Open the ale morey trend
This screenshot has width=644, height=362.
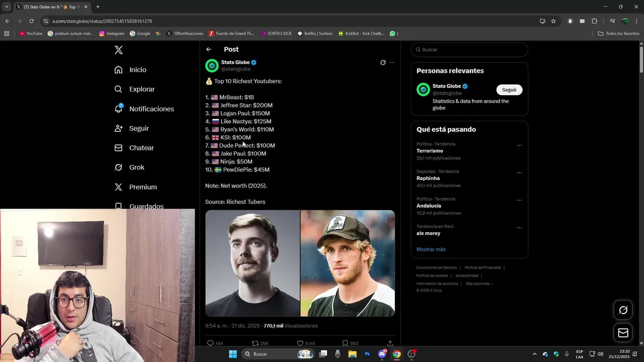pyautogui.click(x=428, y=233)
